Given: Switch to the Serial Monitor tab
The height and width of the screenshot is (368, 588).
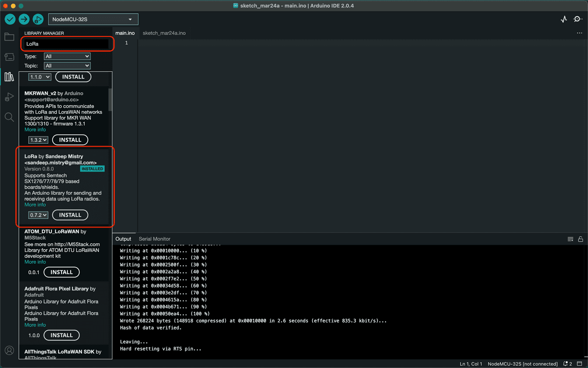Looking at the screenshot, I should (x=154, y=239).
